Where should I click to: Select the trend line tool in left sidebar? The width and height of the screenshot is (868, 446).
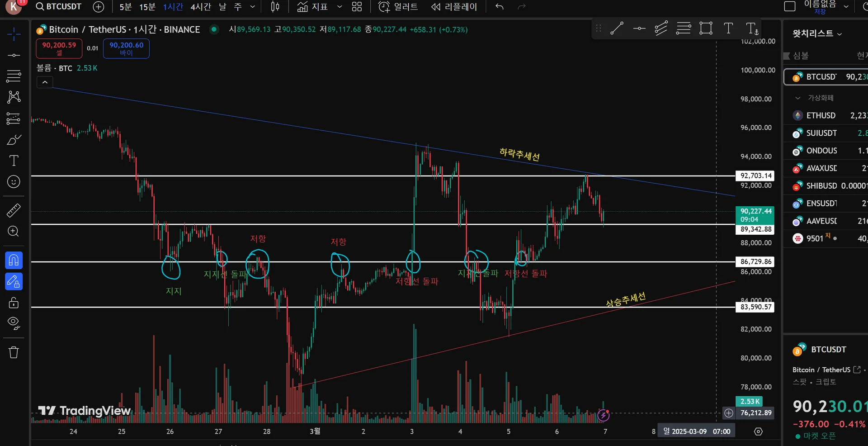(x=14, y=55)
